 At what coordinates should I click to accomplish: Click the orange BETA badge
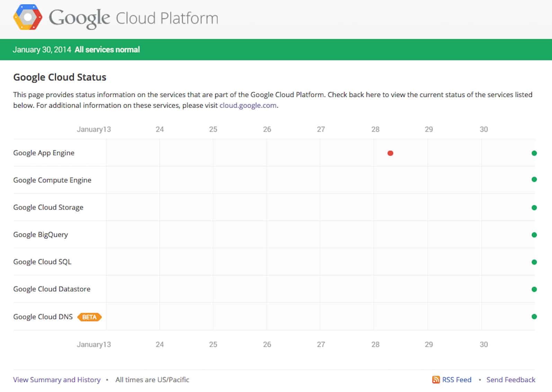tap(89, 317)
